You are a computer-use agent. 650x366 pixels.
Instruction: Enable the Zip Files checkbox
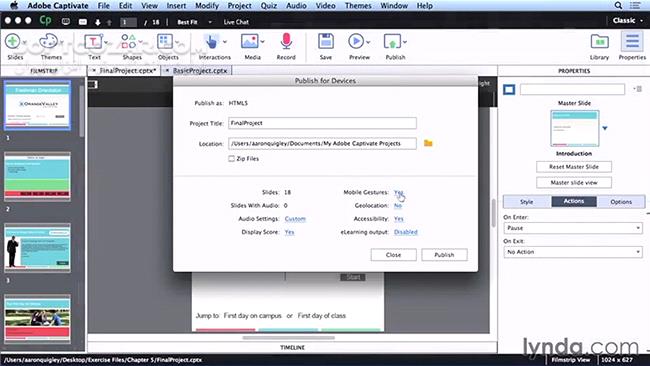[231, 158]
